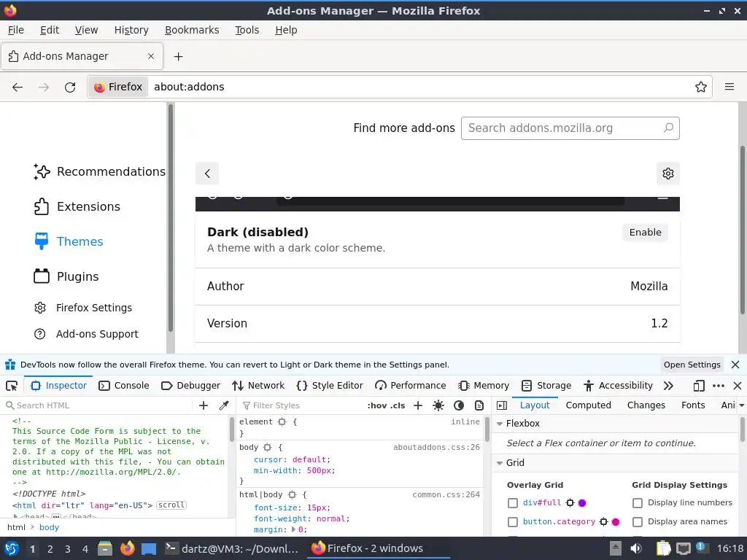747x560 pixels.
Task: Open the Recommendations category
Action: (x=99, y=171)
